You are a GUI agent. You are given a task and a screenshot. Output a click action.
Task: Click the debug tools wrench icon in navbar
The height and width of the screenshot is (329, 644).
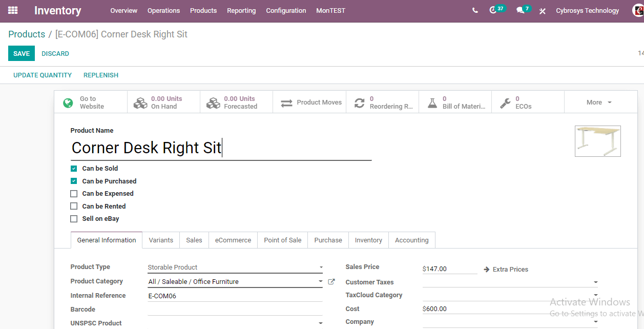tap(542, 11)
